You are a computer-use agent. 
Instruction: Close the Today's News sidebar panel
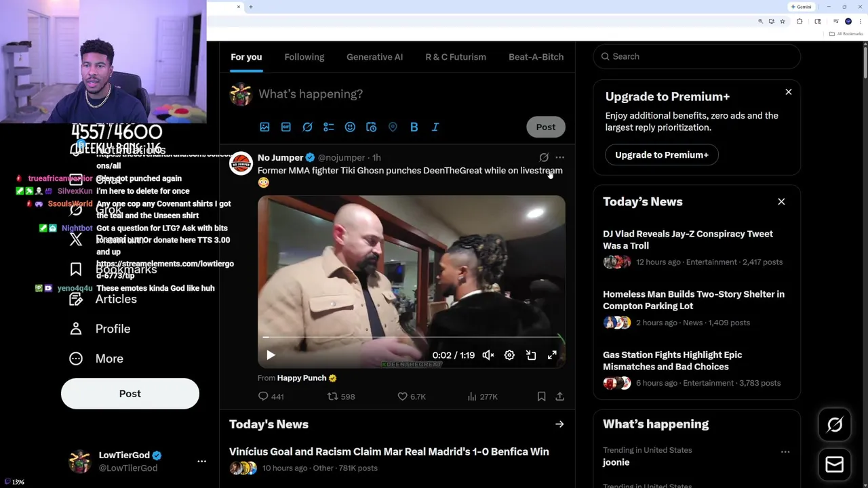pyautogui.click(x=781, y=201)
